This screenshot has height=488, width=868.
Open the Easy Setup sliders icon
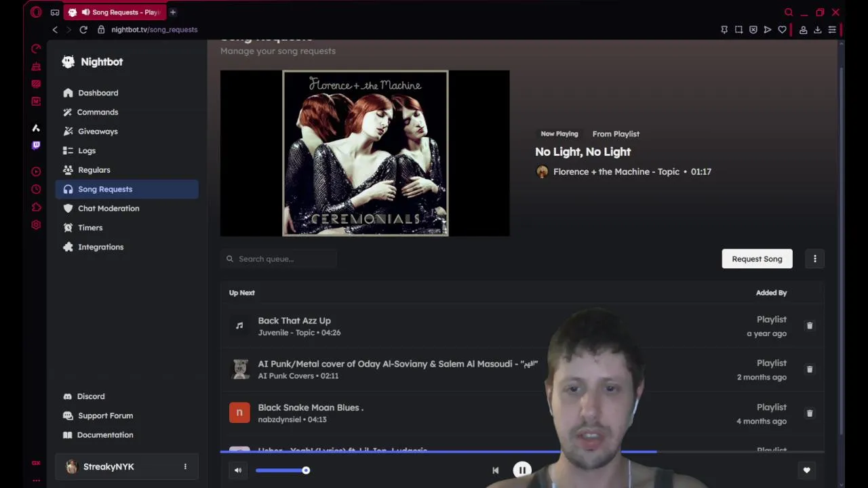click(832, 30)
